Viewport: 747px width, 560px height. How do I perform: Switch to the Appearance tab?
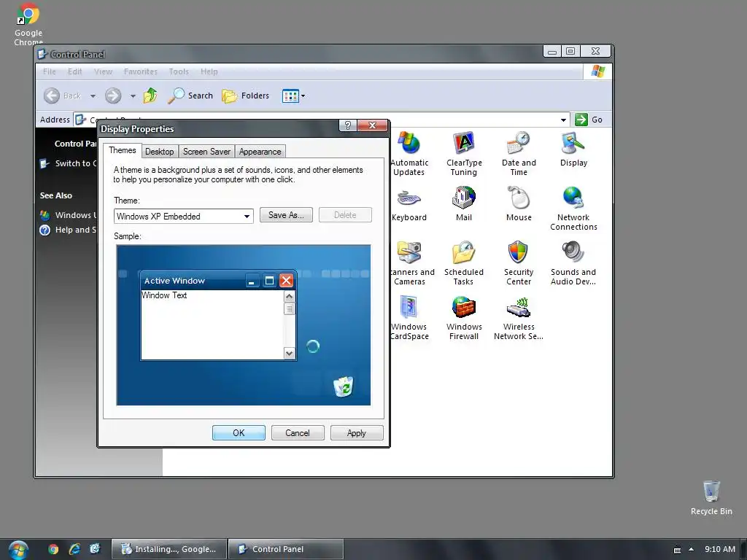click(260, 152)
